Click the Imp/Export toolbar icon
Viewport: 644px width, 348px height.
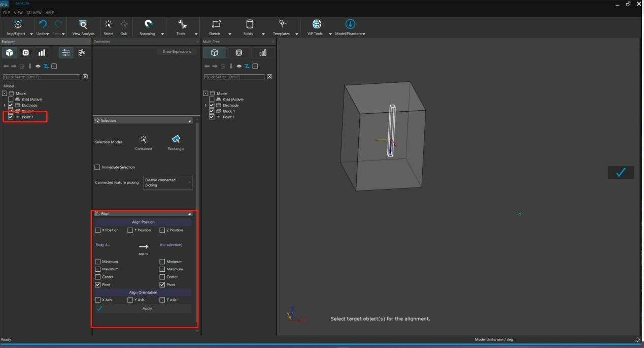click(x=18, y=24)
